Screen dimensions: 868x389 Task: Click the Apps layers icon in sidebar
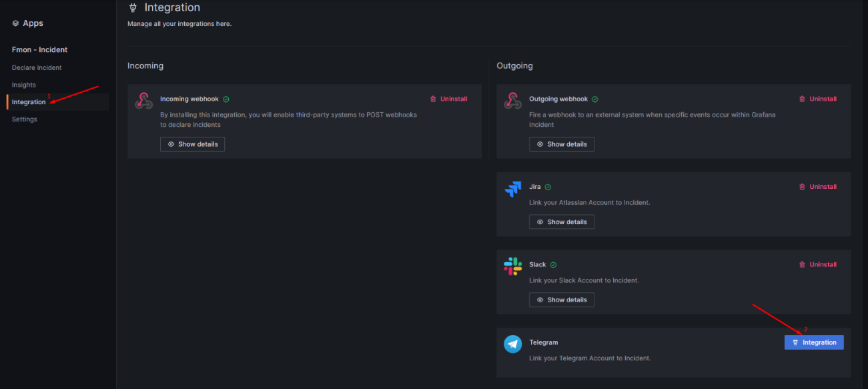pyautogui.click(x=15, y=23)
